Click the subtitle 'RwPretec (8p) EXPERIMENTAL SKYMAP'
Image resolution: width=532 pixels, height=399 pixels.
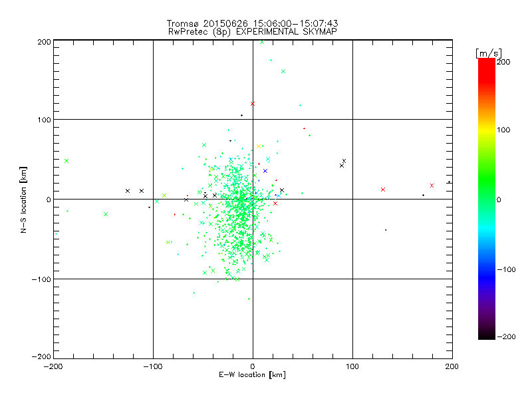click(x=253, y=31)
